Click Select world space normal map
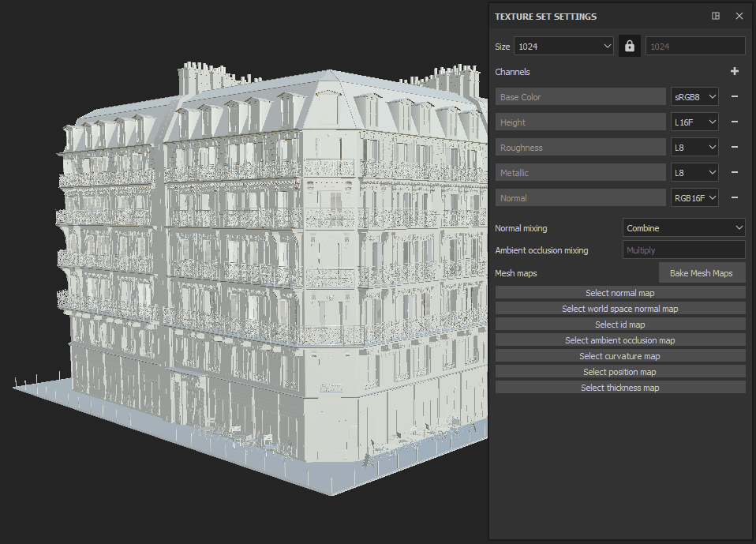 click(x=620, y=309)
